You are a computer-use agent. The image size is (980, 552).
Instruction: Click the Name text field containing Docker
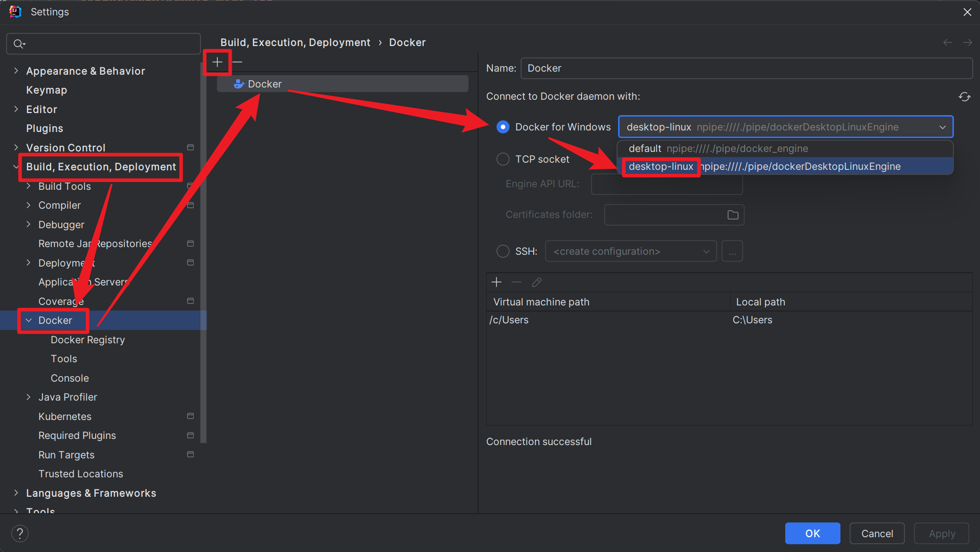coord(746,68)
